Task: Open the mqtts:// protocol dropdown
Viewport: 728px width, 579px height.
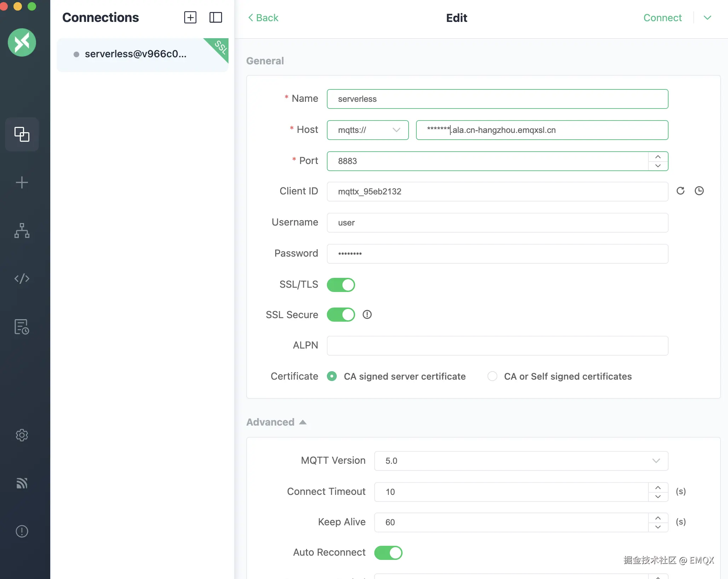Action: coord(368,130)
